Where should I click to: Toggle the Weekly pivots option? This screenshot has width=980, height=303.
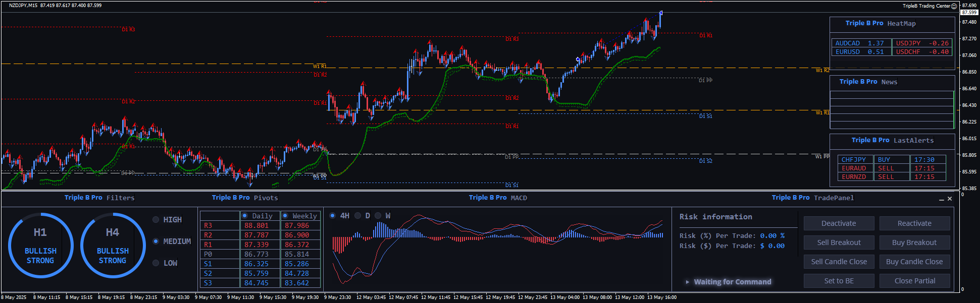(x=285, y=216)
